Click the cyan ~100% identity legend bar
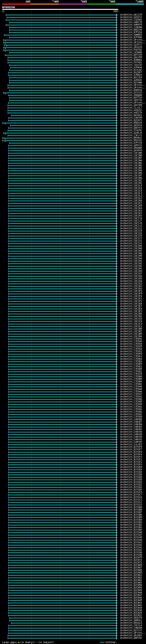146x644 pixels. tap(130, 4)
